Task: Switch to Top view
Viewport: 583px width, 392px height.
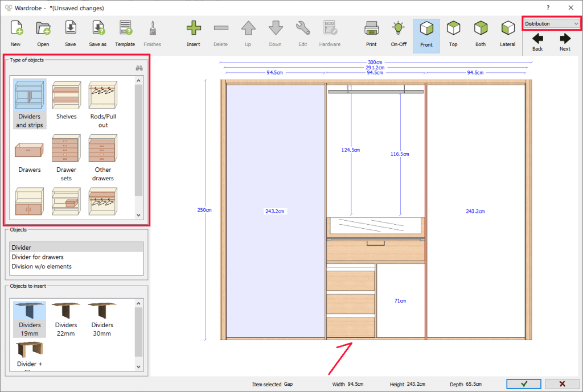Action: [453, 34]
